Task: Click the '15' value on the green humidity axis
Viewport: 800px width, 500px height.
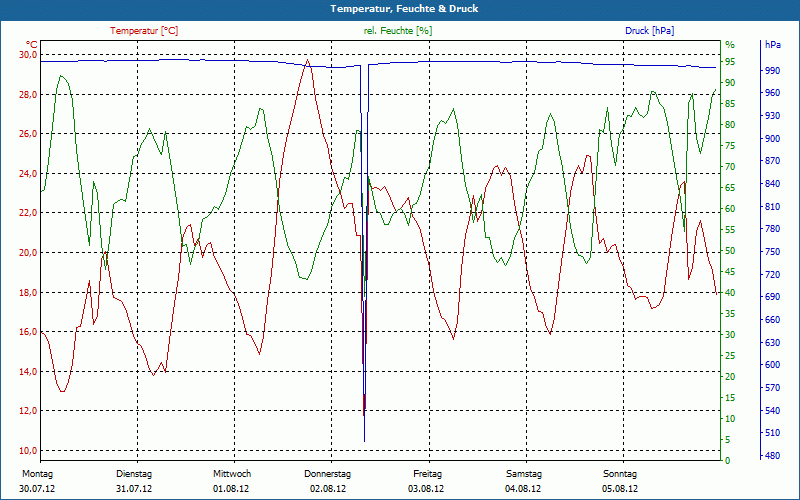Action: [x=730, y=397]
